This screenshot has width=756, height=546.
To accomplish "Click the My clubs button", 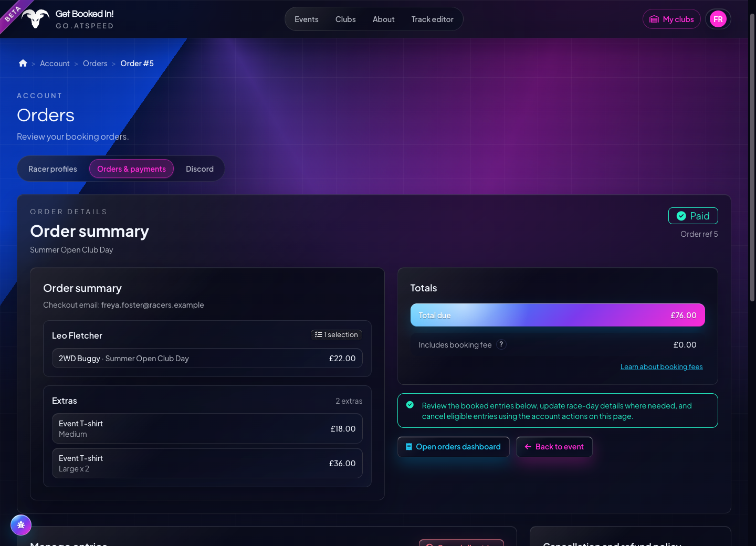I will click(671, 19).
